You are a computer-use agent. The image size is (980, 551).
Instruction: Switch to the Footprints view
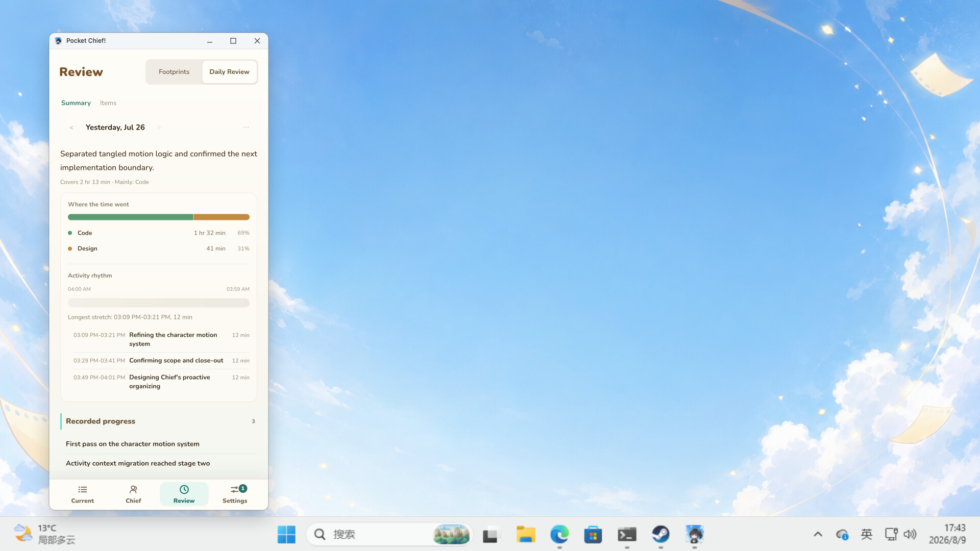pyautogui.click(x=174, y=72)
